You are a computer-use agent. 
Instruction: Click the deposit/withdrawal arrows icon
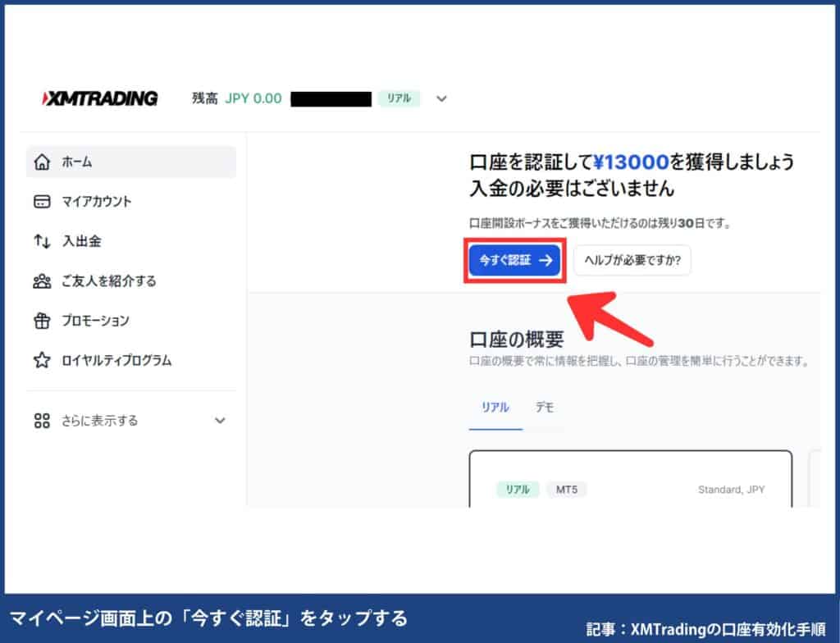pos(42,241)
